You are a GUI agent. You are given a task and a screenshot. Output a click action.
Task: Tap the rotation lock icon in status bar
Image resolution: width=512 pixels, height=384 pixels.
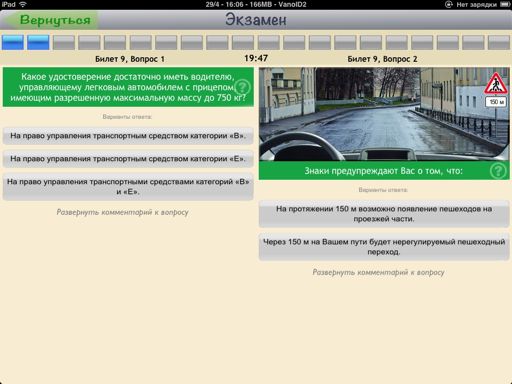[x=449, y=4]
